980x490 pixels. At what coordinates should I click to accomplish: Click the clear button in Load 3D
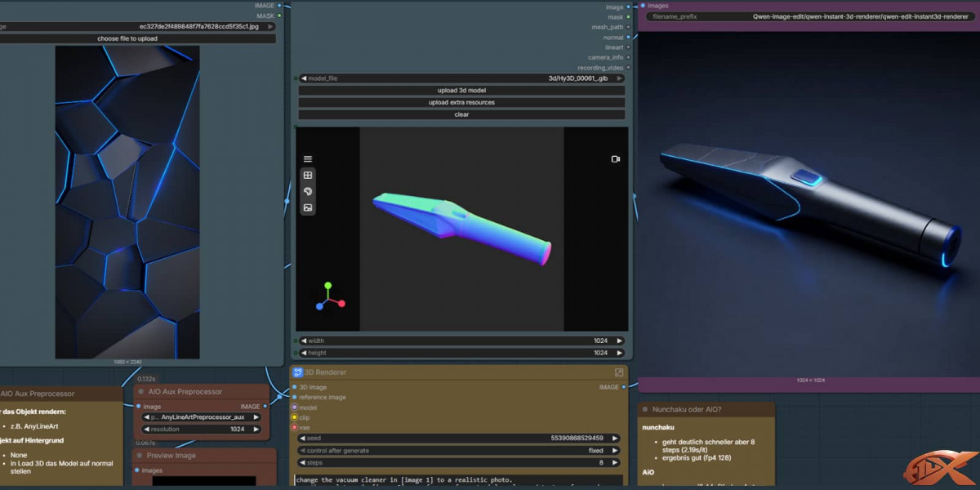click(x=461, y=114)
